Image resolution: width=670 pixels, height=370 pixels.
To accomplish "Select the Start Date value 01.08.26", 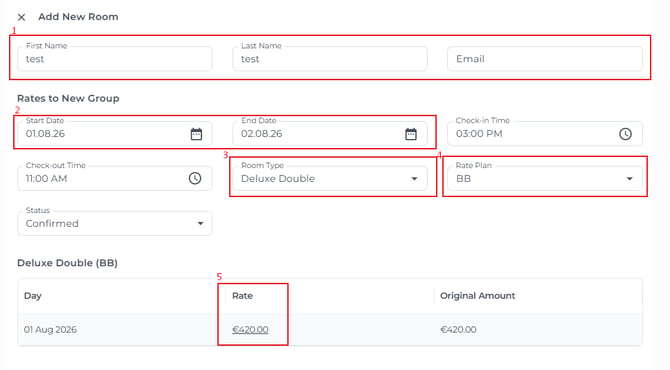I will pos(45,134).
